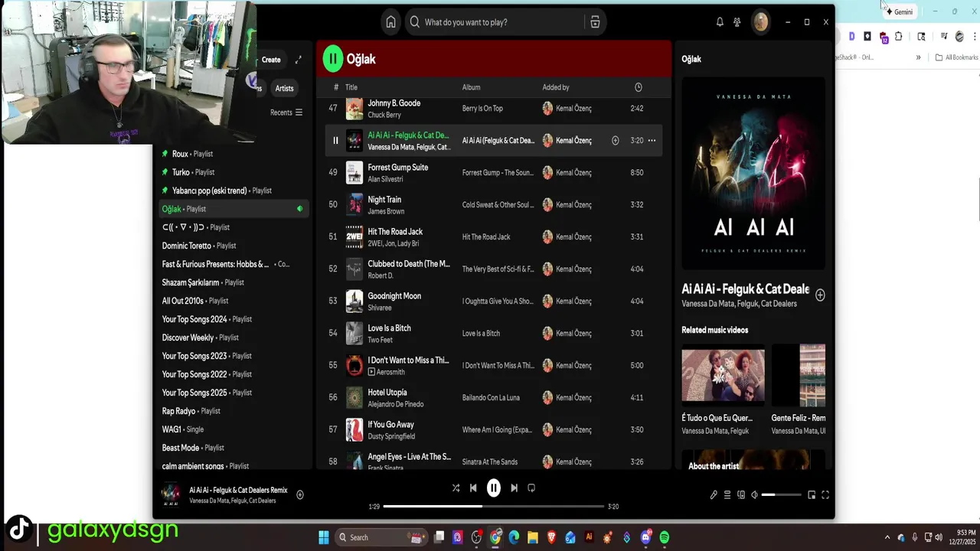Open the miniplayer icon
980x551 pixels.
click(x=812, y=495)
